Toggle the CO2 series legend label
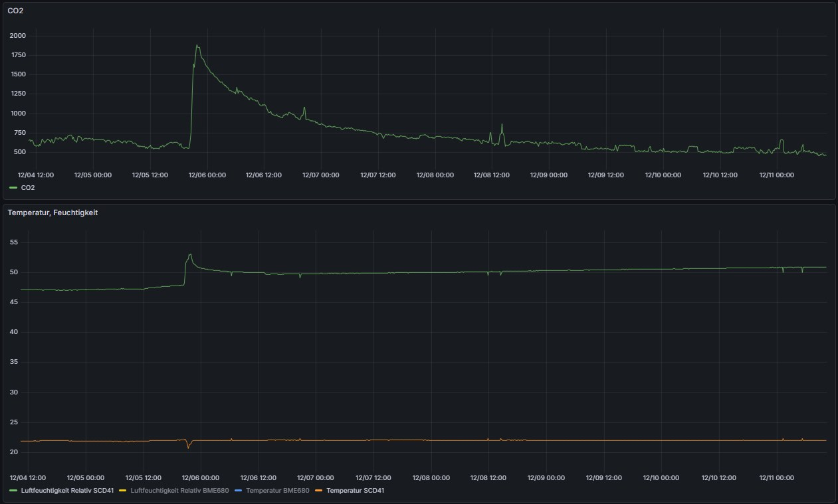This screenshot has height=504, width=838. [28, 188]
